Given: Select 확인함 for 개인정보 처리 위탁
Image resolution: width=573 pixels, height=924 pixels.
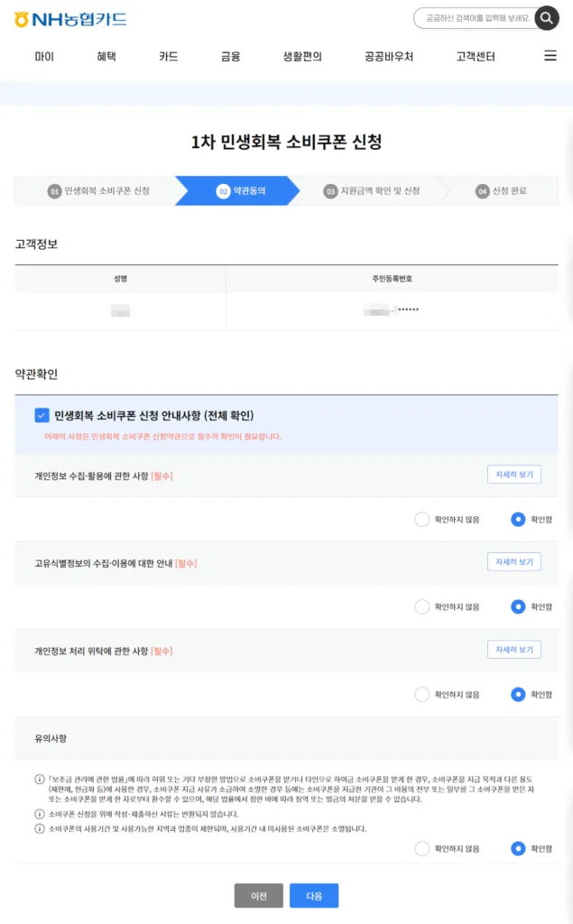Looking at the screenshot, I should point(518,694).
